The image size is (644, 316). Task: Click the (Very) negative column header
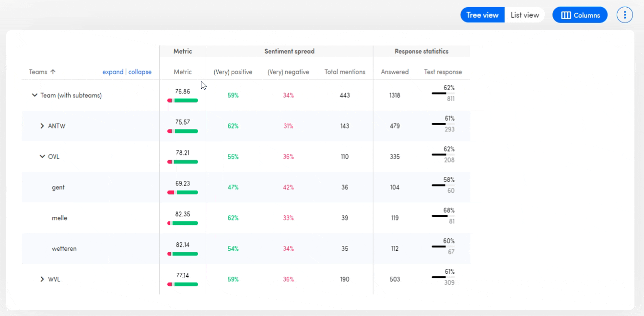coord(288,72)
